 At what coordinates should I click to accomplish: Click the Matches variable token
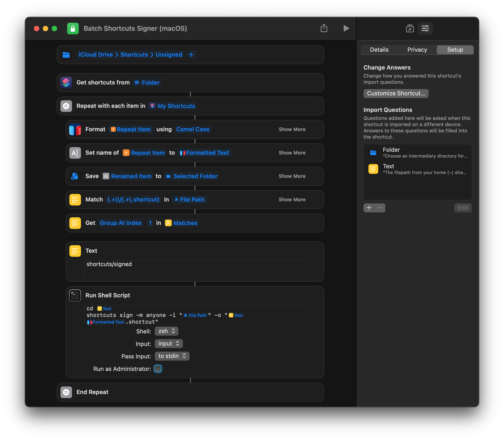(182, 223)
